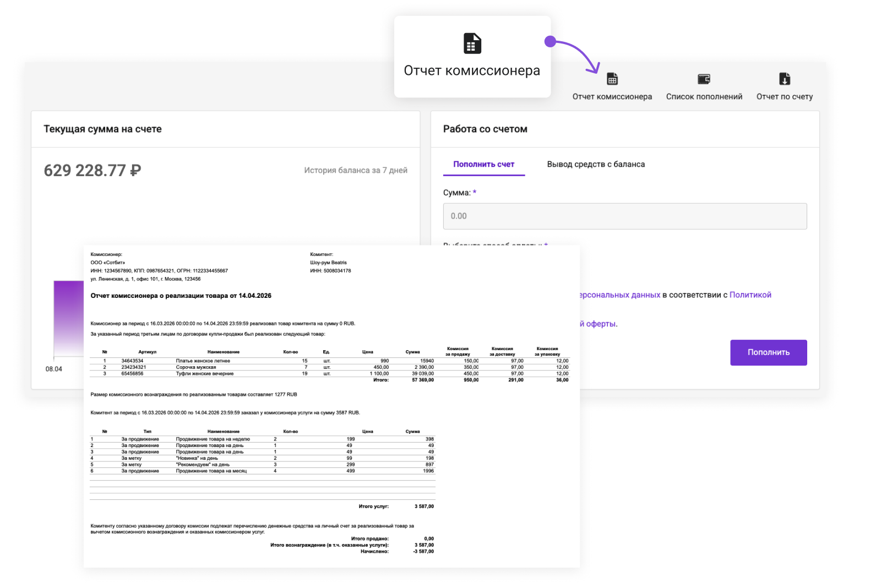Open the Список пополнений wallet icon
The image size is (881, 588).
pos(704,79)
